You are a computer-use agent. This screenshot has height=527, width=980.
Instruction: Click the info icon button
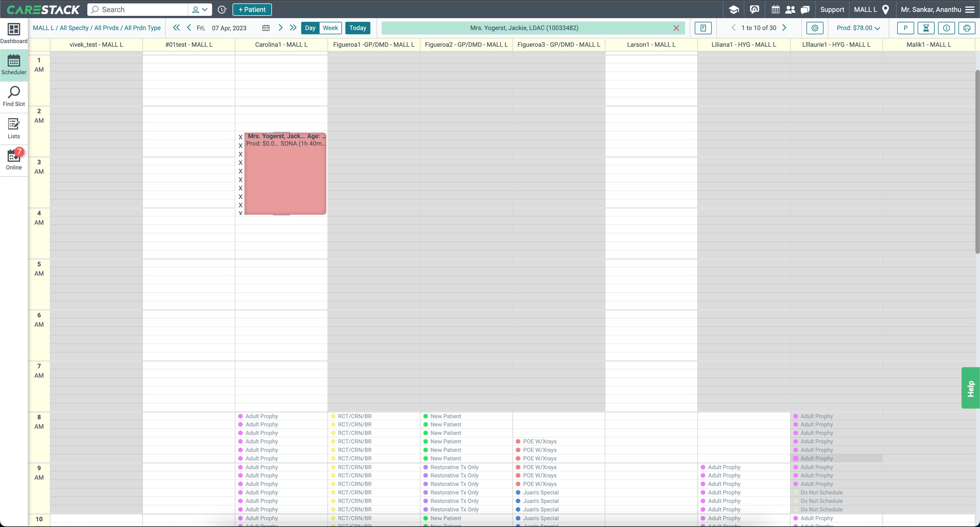pos(946,28)
